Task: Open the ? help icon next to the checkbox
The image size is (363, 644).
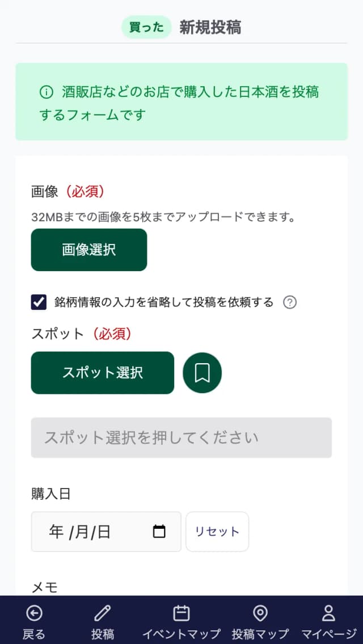Action: [290, 302]
